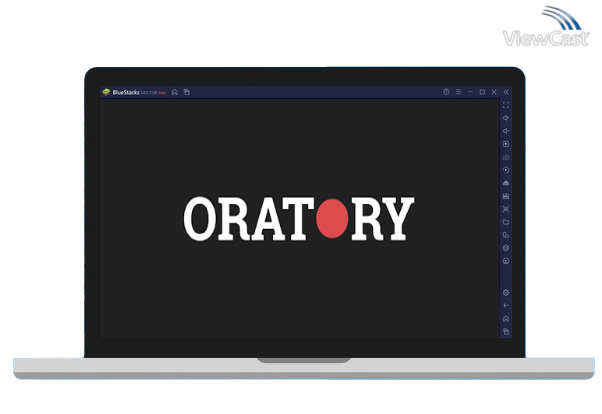This screenshot has width=602, height=414.
Task: Click the cube icon in sidebar
Action: 506,248
